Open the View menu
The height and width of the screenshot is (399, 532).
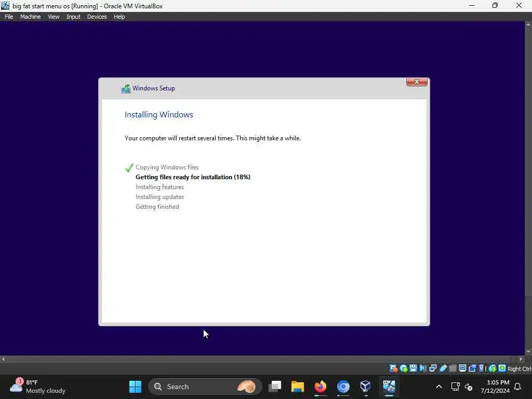[54, 17]
